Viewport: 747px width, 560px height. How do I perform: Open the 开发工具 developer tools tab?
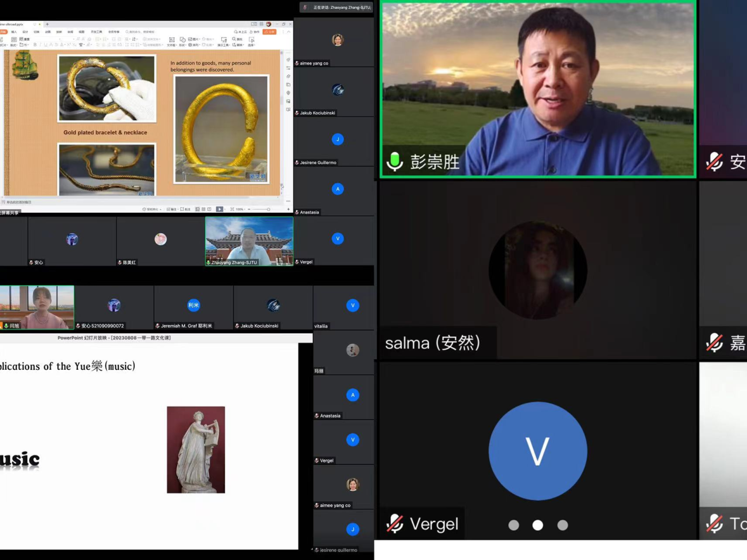[96, 32]
